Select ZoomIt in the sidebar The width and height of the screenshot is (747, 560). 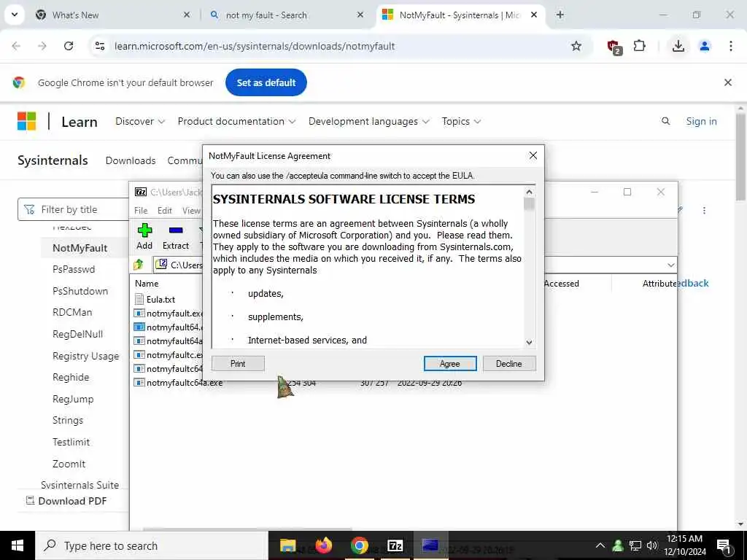(x=69, y=464)
